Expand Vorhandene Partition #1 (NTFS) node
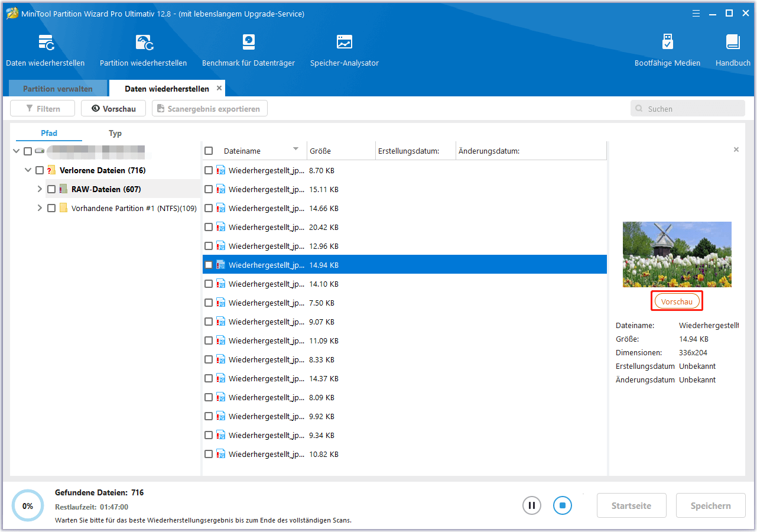This screenshot has height=532, width=757. 40,208
